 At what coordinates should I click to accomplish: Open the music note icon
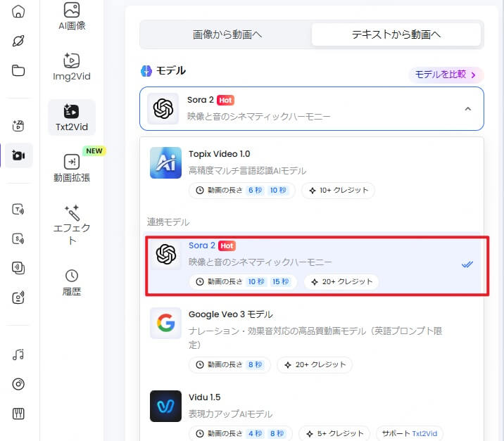pyautogui.click(x=18, y=354)
